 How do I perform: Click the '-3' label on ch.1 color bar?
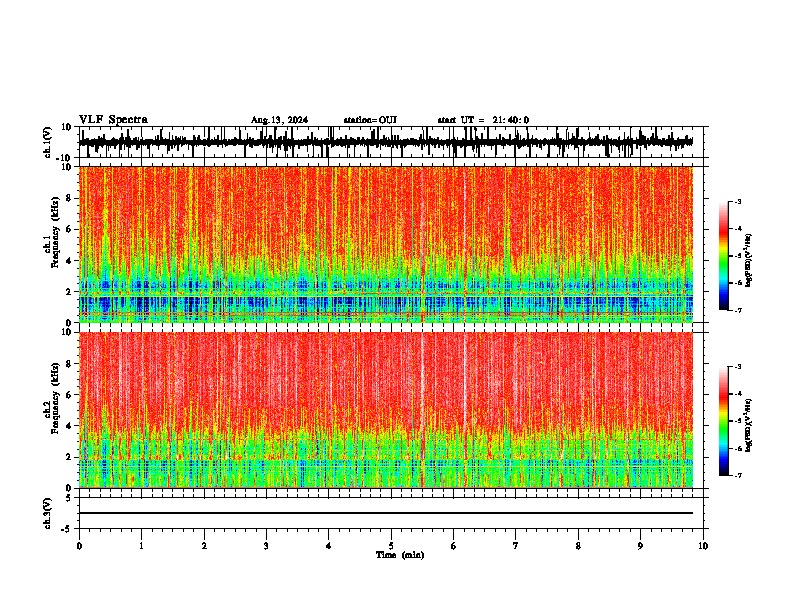pyautogui.click(x=737, y=201)
